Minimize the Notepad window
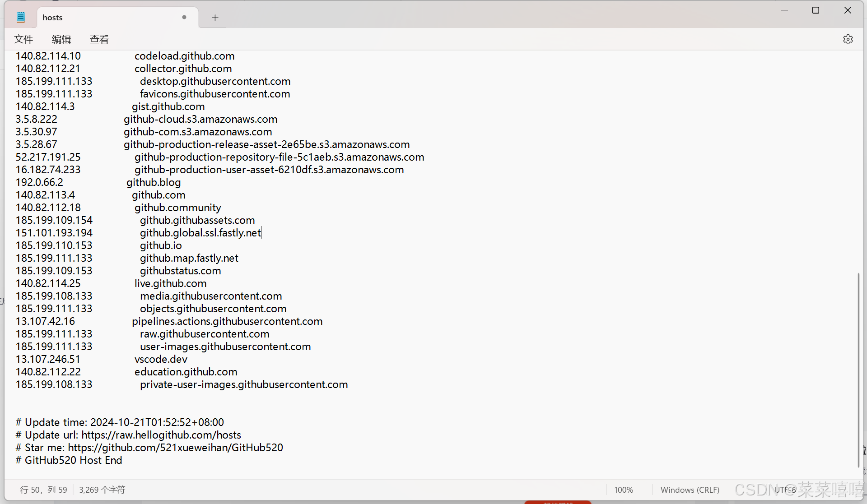867x504 pixels. point(784,10)
